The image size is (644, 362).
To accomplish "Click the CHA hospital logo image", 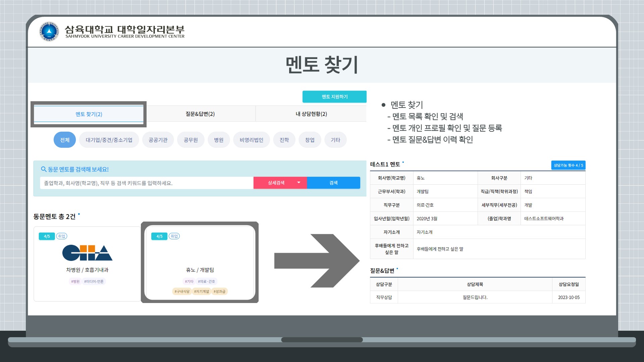I will coord(87,253).
